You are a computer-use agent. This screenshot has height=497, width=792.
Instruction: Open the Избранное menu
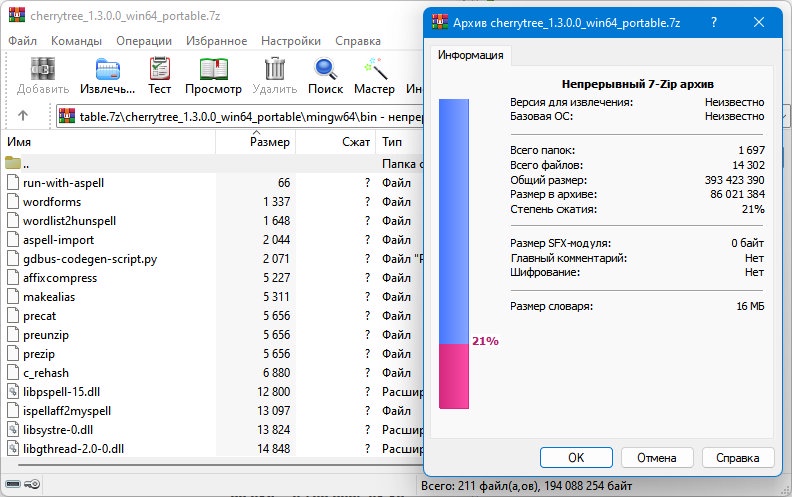(216, 41)
